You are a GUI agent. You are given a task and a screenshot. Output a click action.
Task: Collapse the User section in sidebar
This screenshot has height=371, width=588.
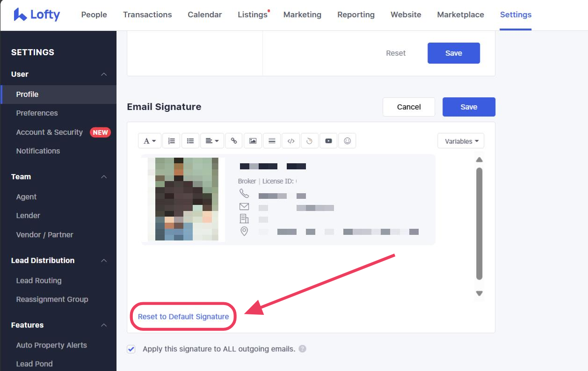pyautogui.click(x=104, y=74)
